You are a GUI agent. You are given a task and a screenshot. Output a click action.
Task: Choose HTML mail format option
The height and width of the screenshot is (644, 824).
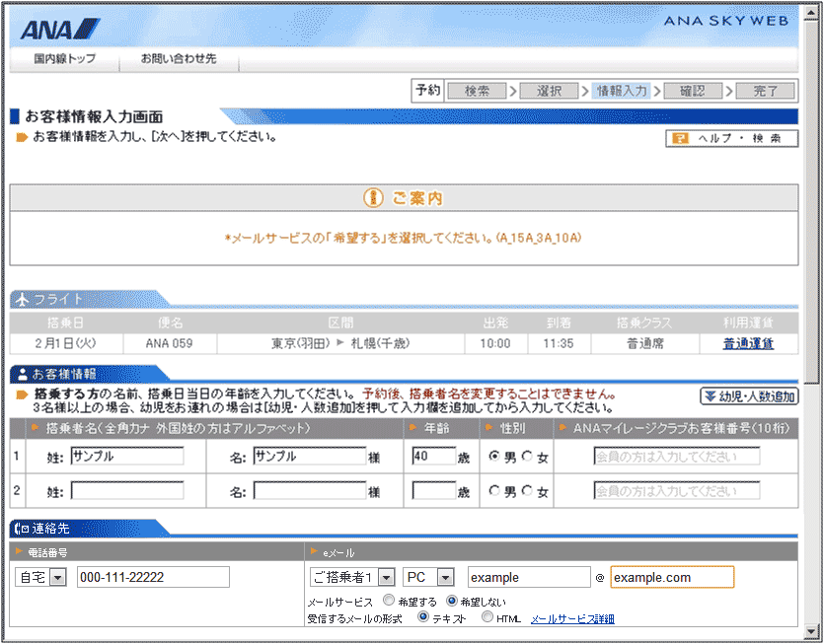tap(487, 618)
